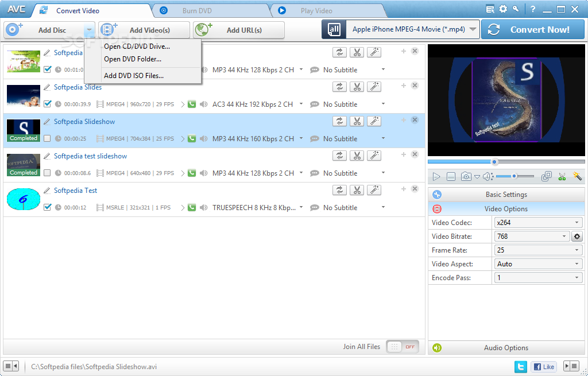The width and height of the screenshot is (588, 376).
Task: Click file path C:\Softpedia files\Softpedia Slideshow.avi
Action: pyautogui.click(x=94, y=367)
